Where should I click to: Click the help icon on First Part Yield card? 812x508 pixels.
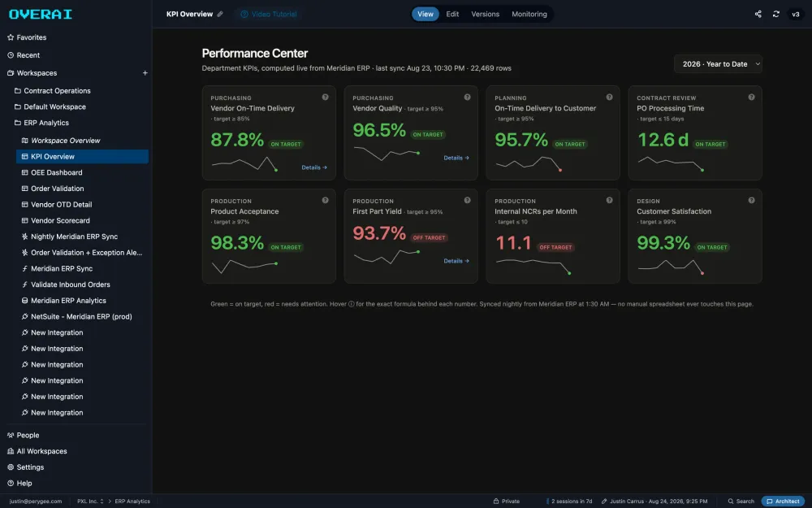click(x=467, y=200)
